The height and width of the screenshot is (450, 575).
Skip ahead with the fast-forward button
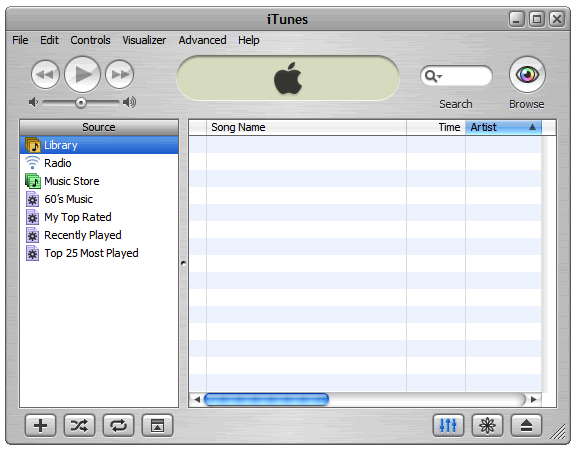120,74
